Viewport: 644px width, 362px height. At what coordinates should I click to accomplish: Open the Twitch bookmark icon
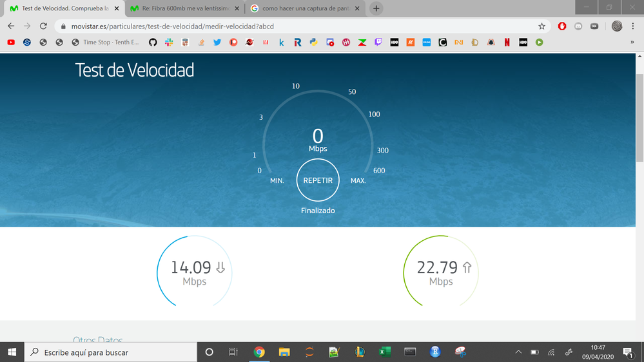[378, 43]
